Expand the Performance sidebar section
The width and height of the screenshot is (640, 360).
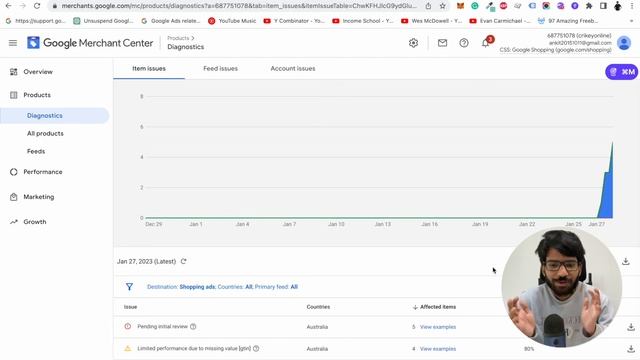pyautogui.click(x=42, y=172)
